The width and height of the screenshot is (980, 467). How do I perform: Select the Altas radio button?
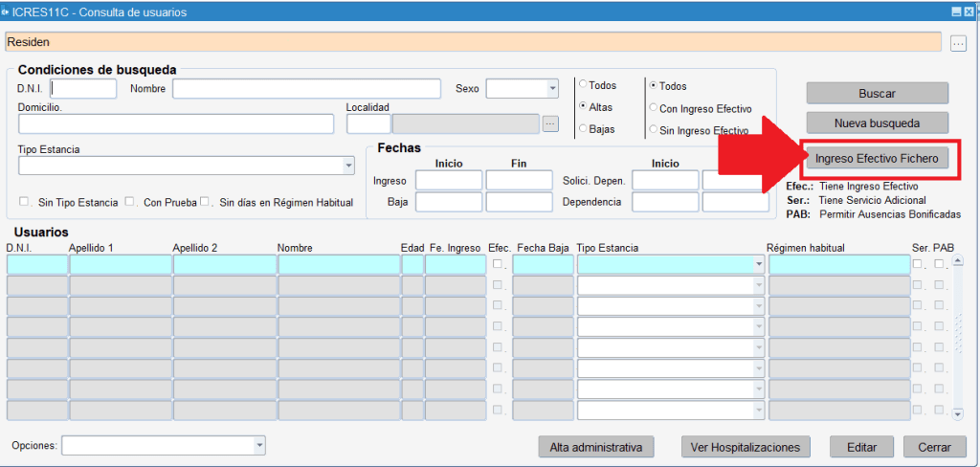pyautogui.click(x=583, y=106)
